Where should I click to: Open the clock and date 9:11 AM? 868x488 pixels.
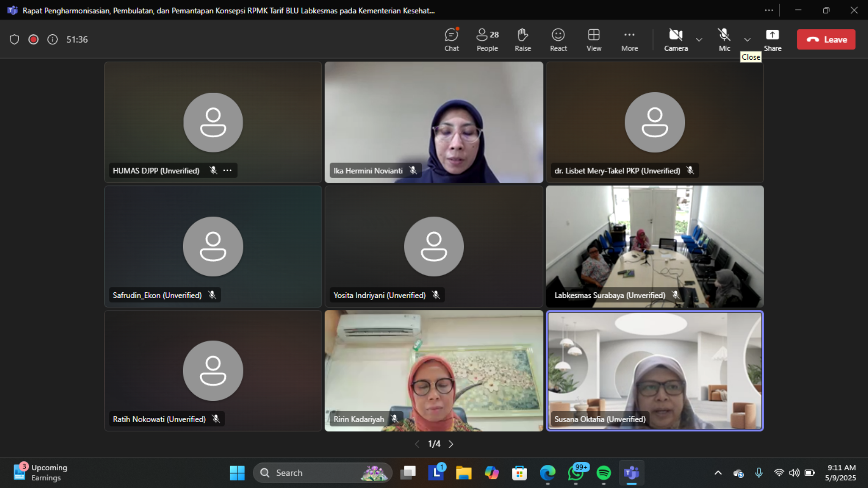[x=840, y=473]
